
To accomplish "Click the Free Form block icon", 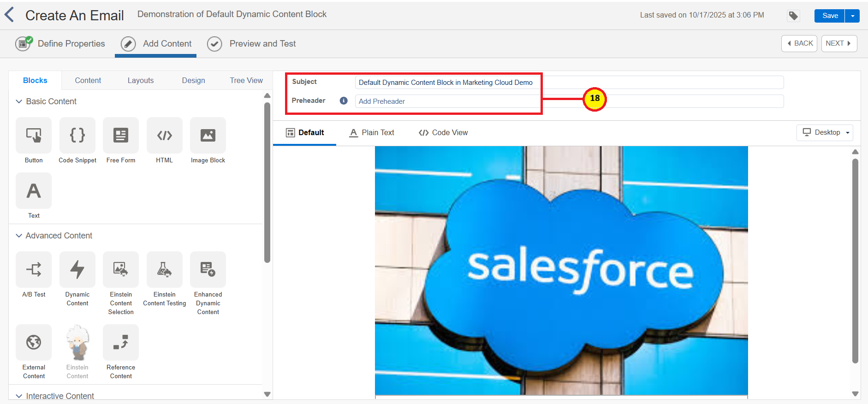I will point(121,135).
